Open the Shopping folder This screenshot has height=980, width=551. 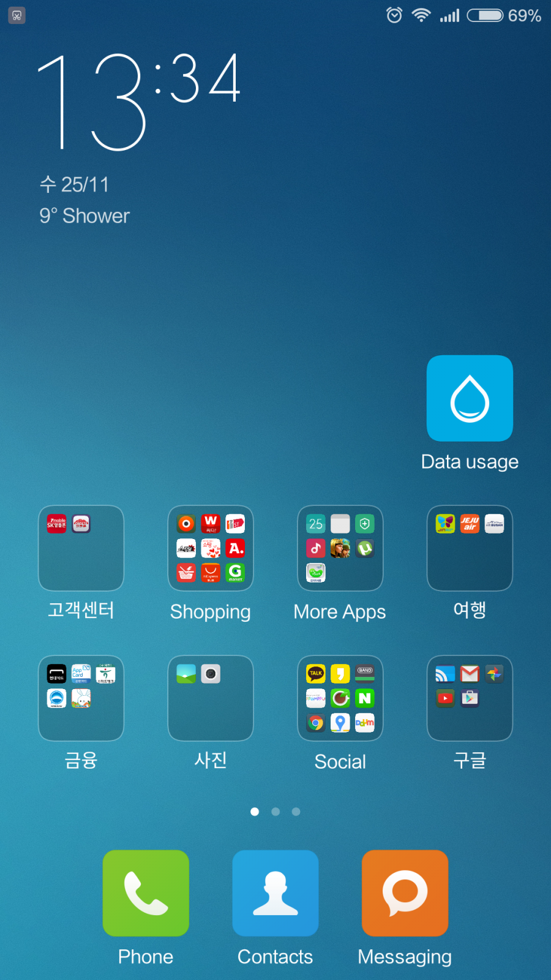click(x=211, y=548)
